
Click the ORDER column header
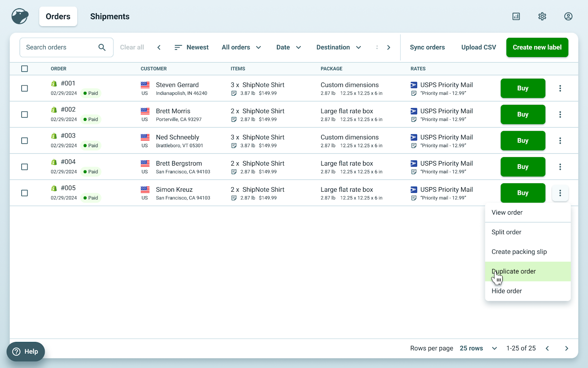point(58,69)
